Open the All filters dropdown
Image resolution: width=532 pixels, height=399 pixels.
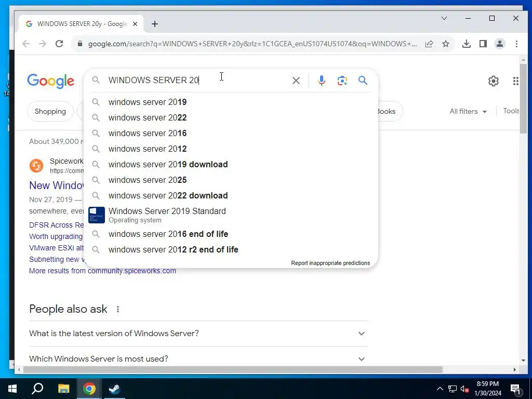click(468, 111)
